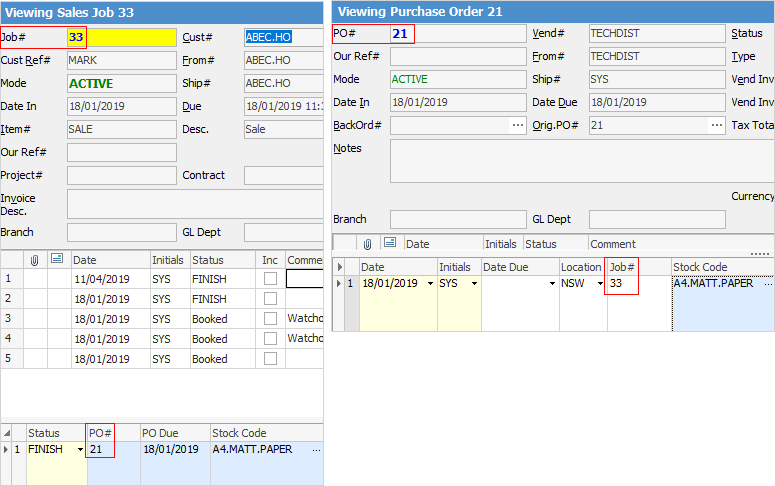The image size is (775, 486).
Task: Click the Notes text area in Purchase Order
Action: pyautogui.click(x=582, y=161)
